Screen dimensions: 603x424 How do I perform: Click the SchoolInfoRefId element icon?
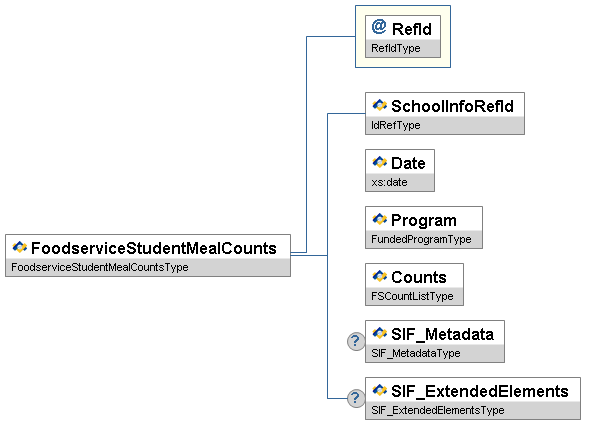(380, 105)
